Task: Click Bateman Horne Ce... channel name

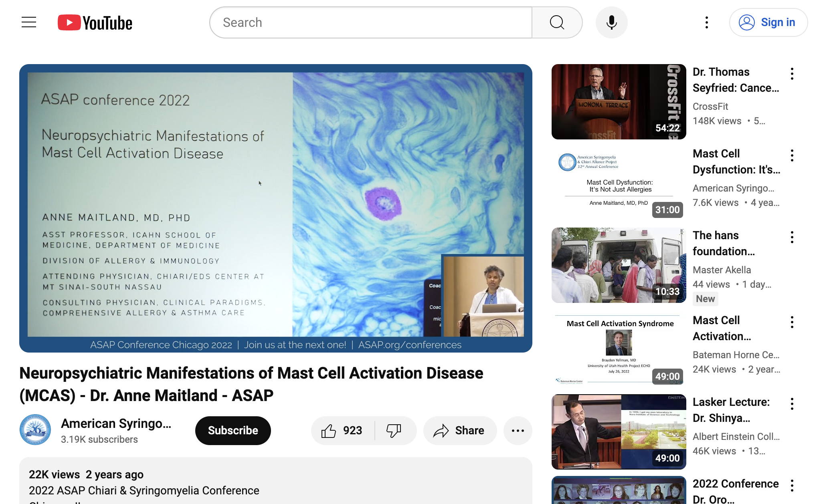Action: tap(736, 355)
